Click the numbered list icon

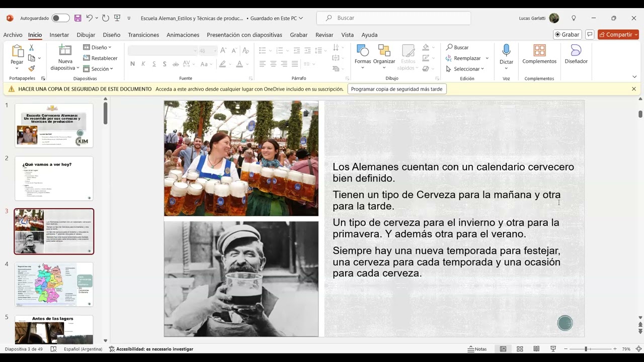pos(280,50)
